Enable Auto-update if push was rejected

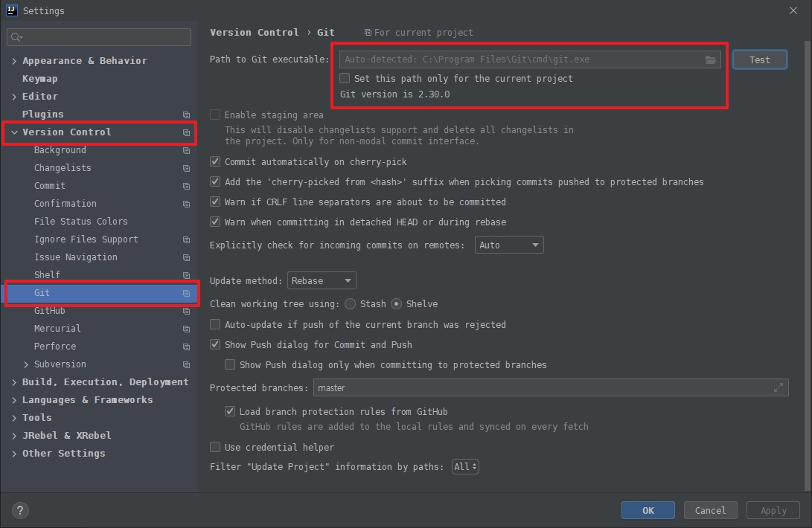pos(215,324)
